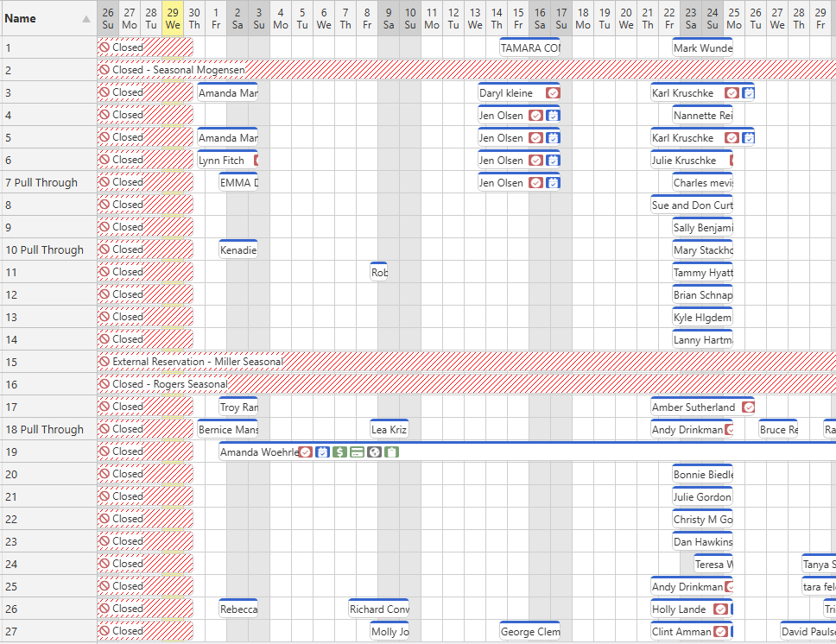Click the red check icon on Clint Amman's reservation

point(720,631)
